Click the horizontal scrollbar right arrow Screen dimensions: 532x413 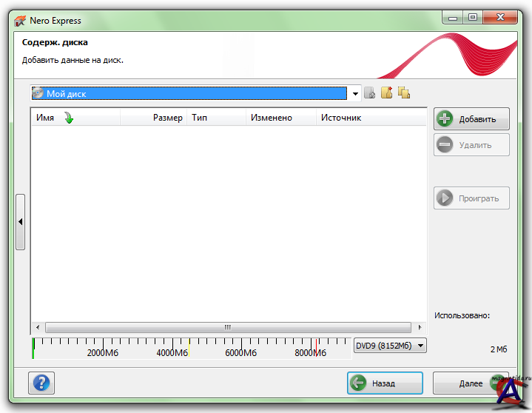pyautogui.click(x=420, y=327)
